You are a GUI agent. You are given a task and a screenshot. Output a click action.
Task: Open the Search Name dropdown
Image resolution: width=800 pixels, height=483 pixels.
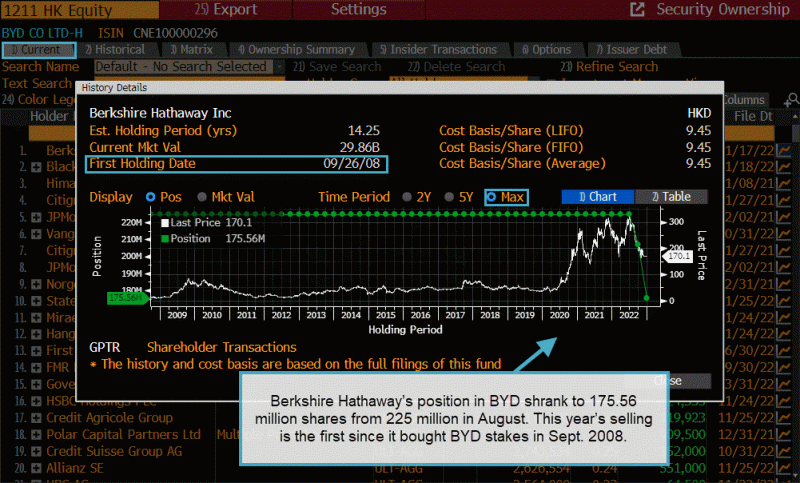point(279,67)
